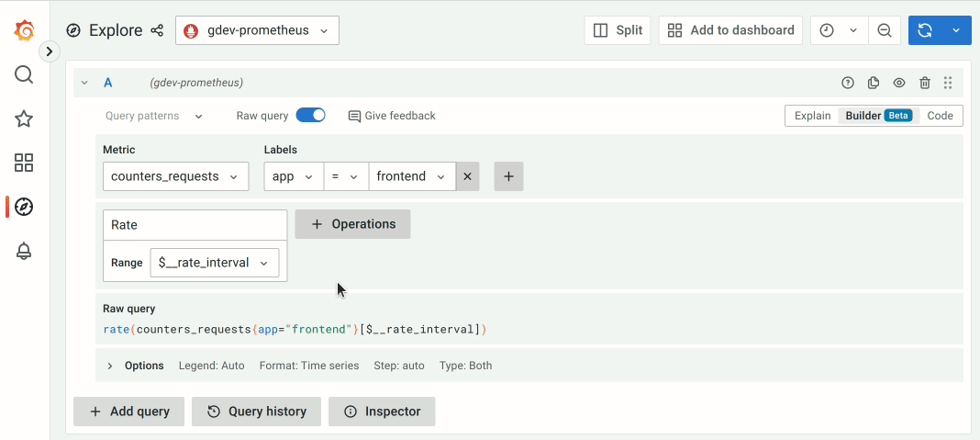Viewport: 980px width, 440px height.
Task: Open the Query patterns menu
Action: tap(154, 116)
